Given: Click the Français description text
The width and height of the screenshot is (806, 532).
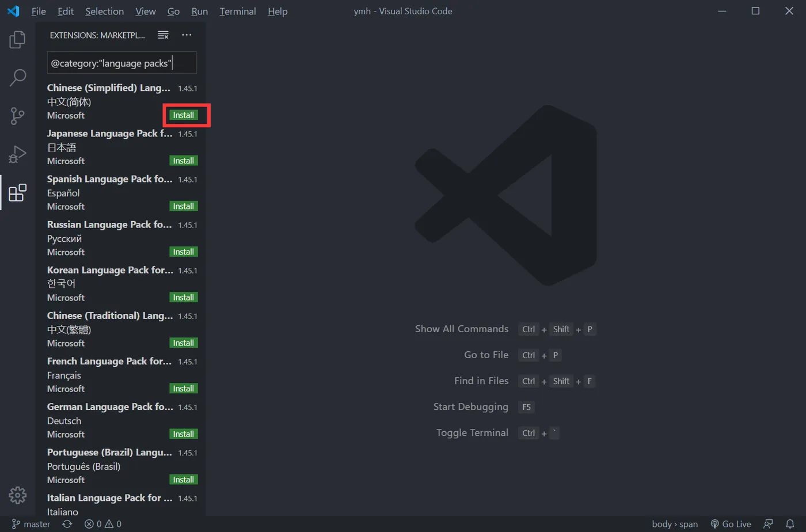Looking at the screenshot, I should pyautogui.click(x=64, y=375).
